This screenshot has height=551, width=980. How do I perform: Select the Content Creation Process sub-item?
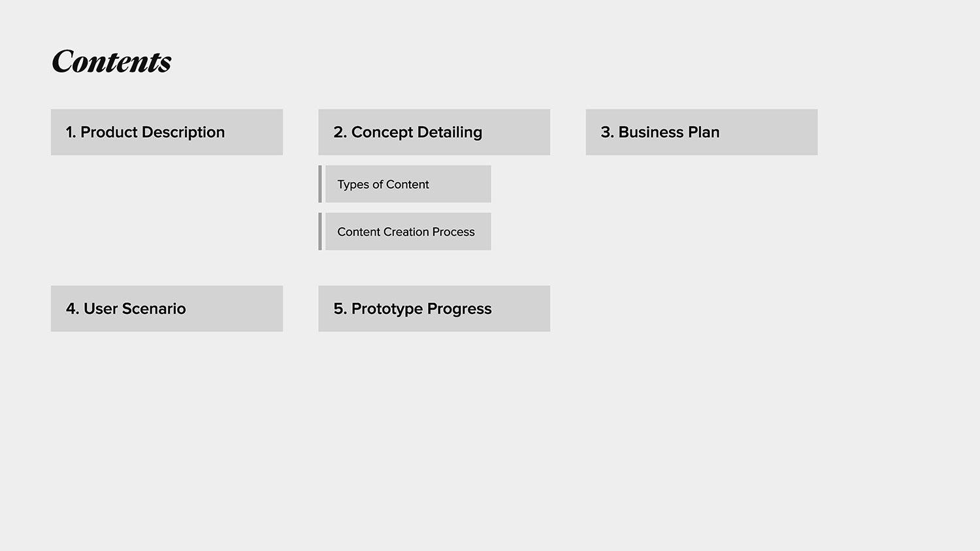(x=408, y=232)
